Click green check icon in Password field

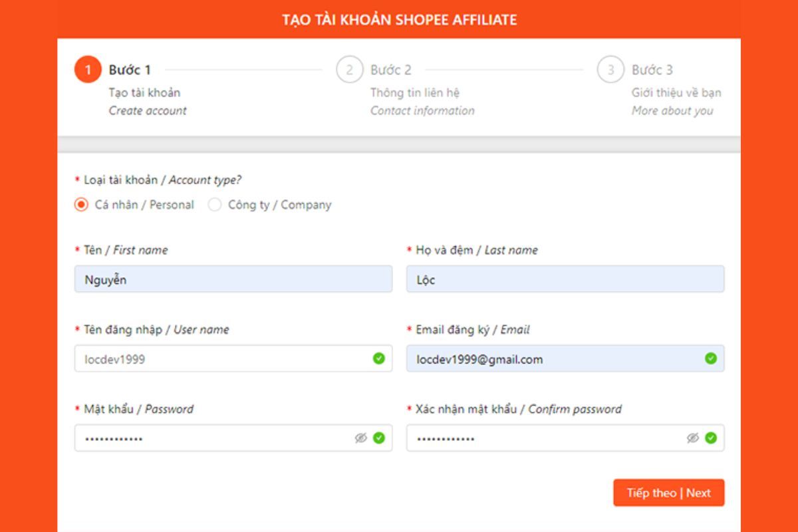click(x=379, y=438)
